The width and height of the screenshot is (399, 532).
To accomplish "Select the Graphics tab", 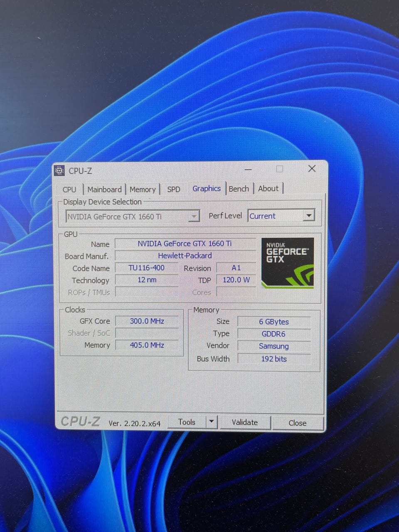I will click(x=207, y=189).
